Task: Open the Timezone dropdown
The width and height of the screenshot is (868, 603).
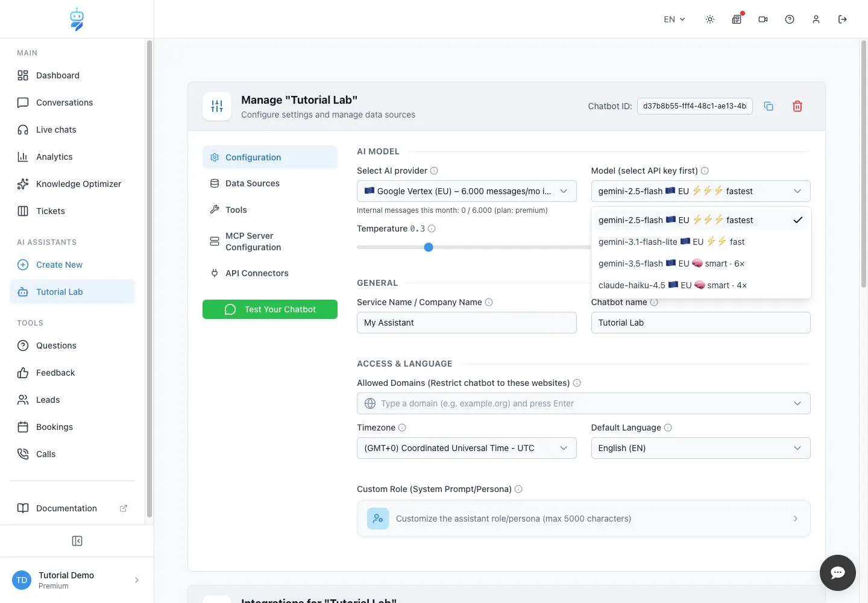Action: tap(467, 448)
